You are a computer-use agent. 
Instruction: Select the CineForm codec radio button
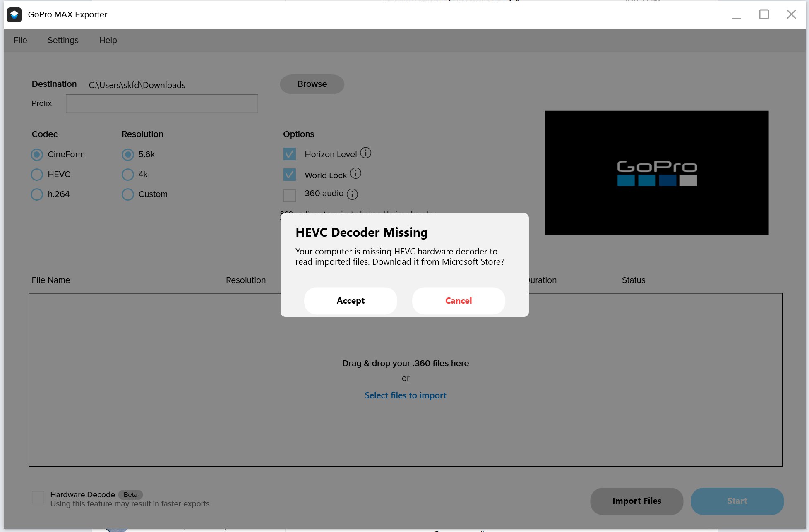(x=37, y=155)
